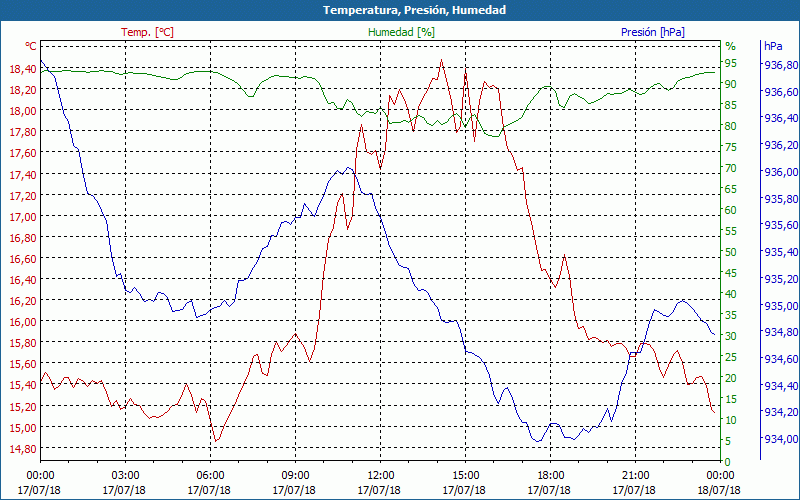Click the 935,00 pressure axis value
800x500 pixels.
[x=781, y=306]
